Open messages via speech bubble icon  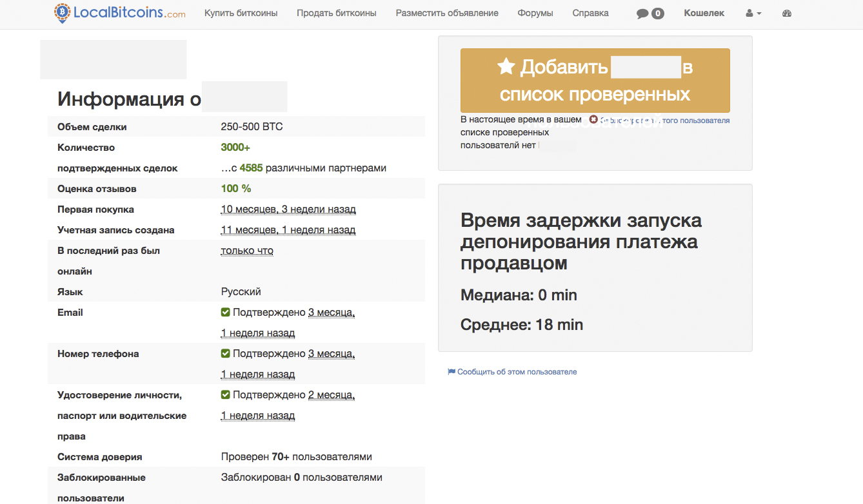click(x=642, y=14)
